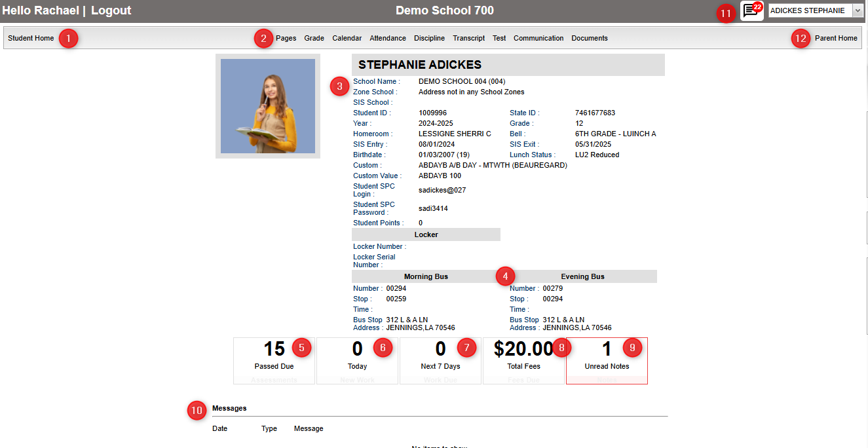The height and width of the screenshot is (448, 868).
Task: Click the Date column header in Messages
Action: coord(220,428)
